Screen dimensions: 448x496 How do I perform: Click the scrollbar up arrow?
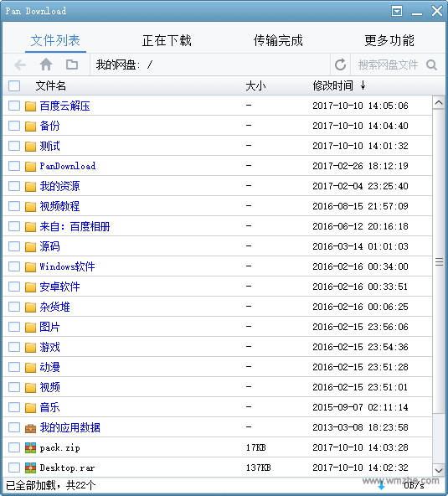[439, 103]
